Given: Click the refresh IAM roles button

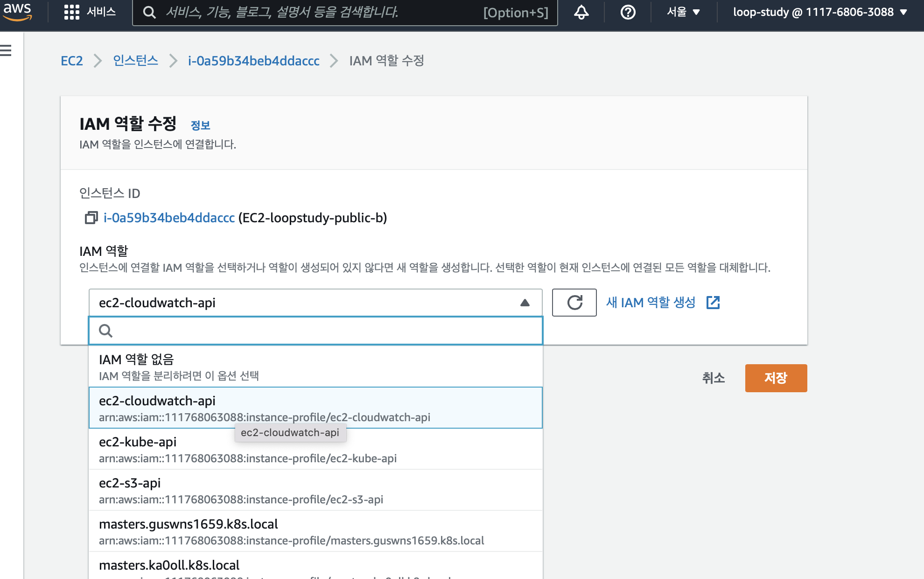Looking at the screenshot, I should 574,303.
